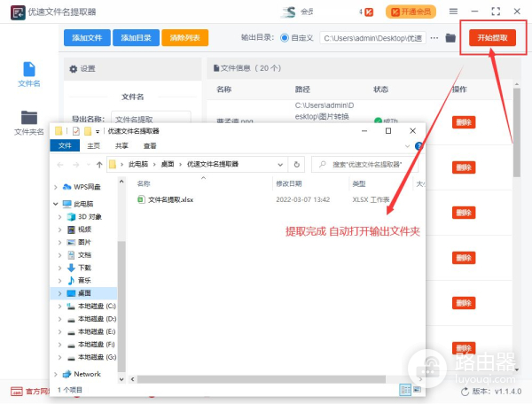532x404 pixels.
Task: Click the Explorer help question icon
Action: 419,146
